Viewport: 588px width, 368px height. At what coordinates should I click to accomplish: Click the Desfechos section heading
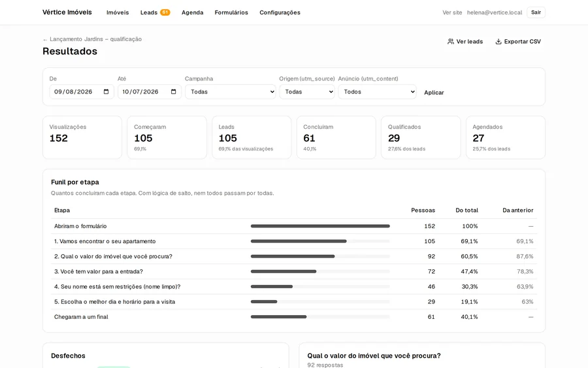[x=68, y=356]
